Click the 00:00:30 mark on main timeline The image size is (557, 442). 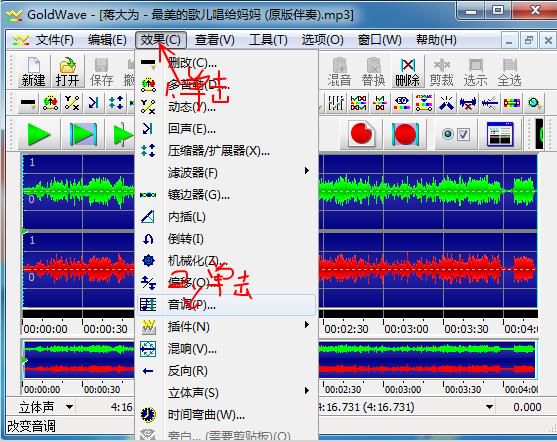click(x=106, y=329)
